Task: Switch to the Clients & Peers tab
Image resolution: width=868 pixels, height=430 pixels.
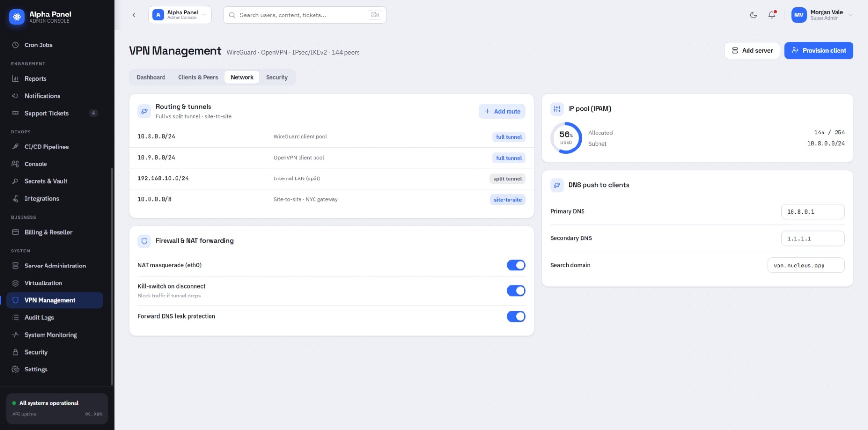Action: [198, 77]
